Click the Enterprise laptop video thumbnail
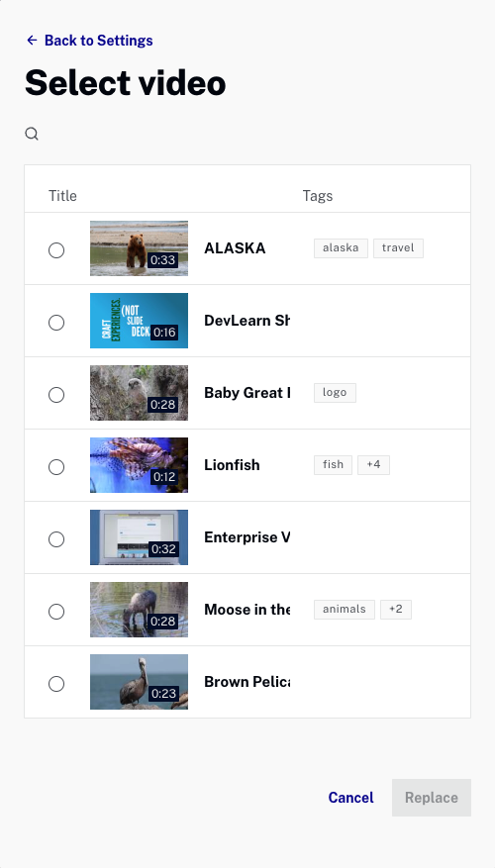The width and height of the screenshot is (495, 868). pyautogui.click(x=139, y=537)
